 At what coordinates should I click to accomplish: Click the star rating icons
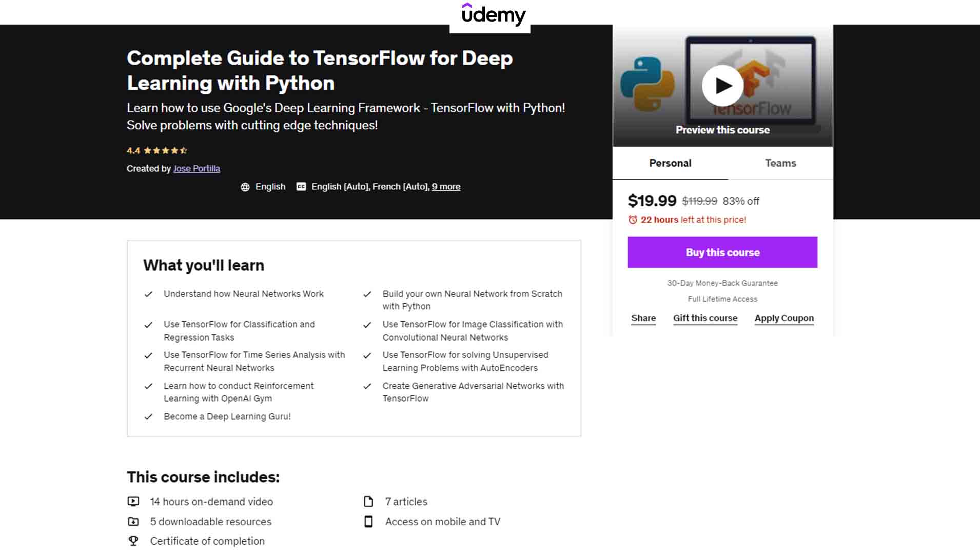point(165,150)
